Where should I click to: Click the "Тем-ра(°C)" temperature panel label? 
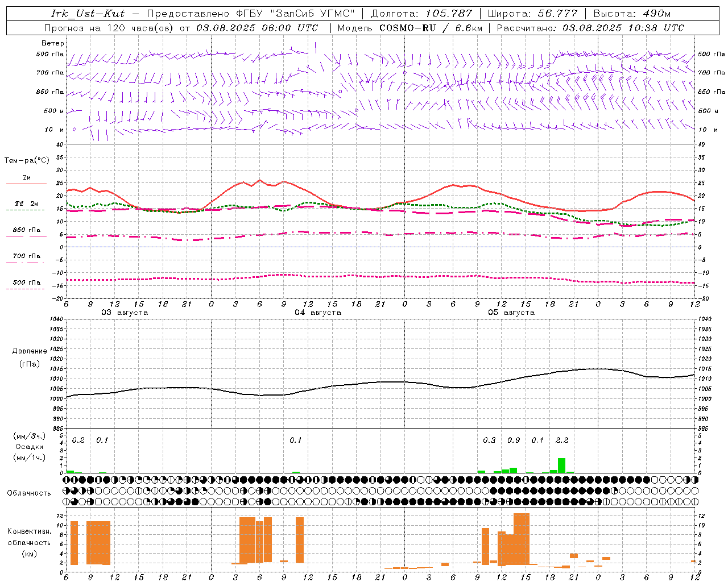(x=27, y=161)
